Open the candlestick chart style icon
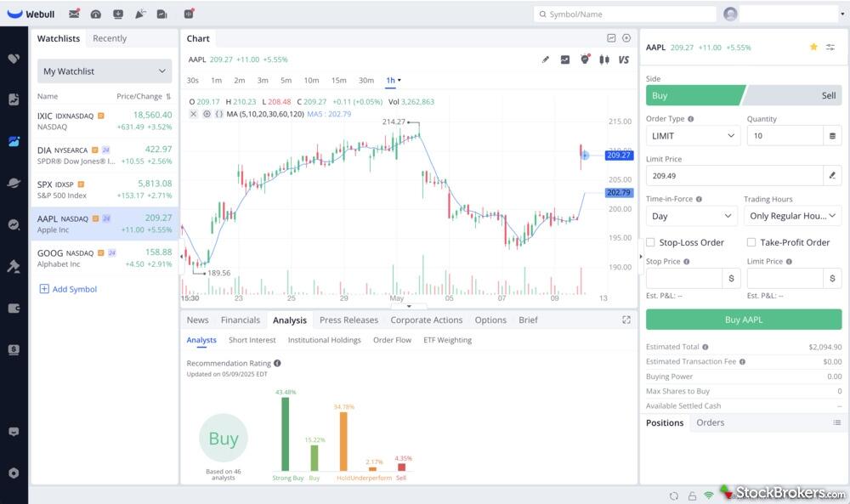The image size is (850, 504). 604,59
